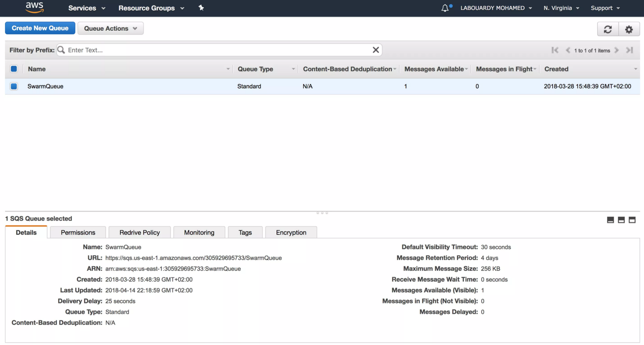Click the SwarmQueue ARN value
The image size is (644, 345).
point(173,269)
